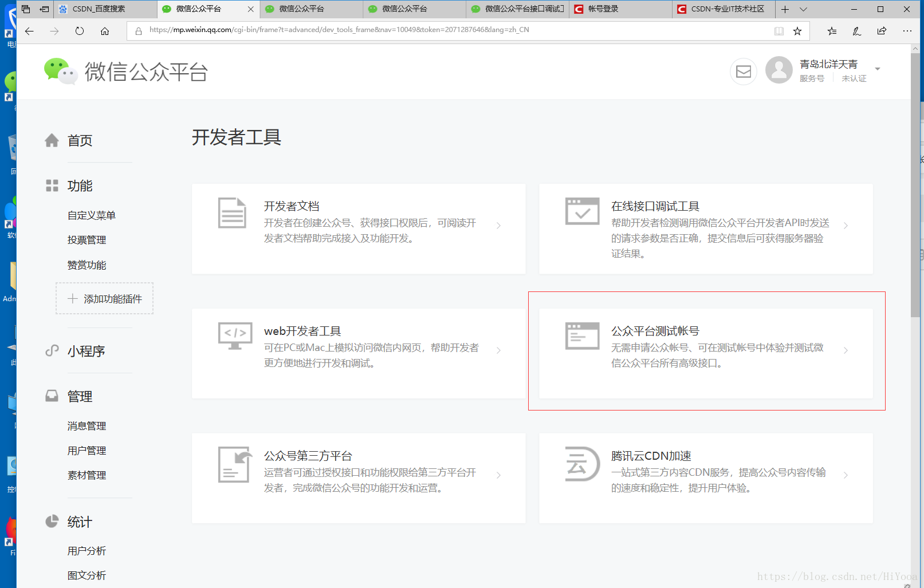Open 图文分析 in sidebar
Screen dimensions: 924x588
87,575
